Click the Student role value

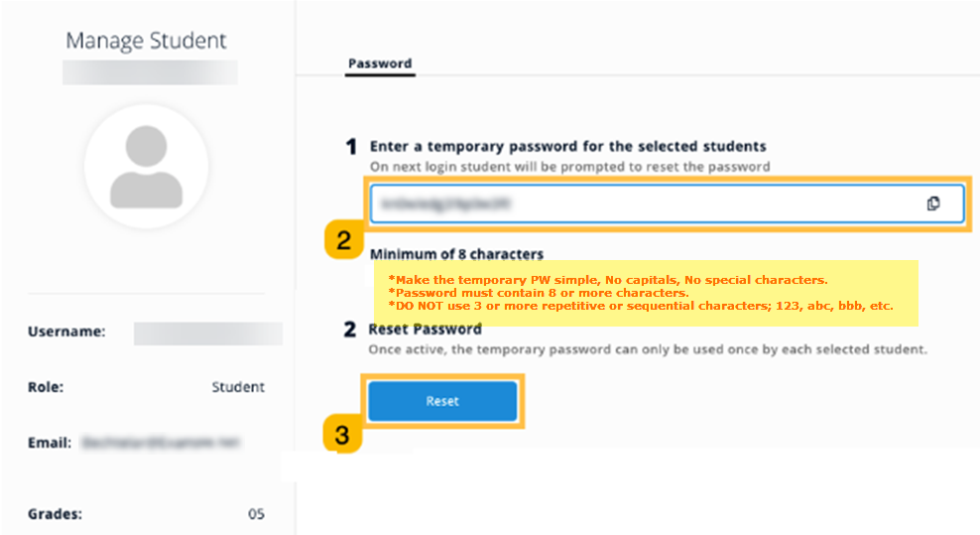click(238, 387)
